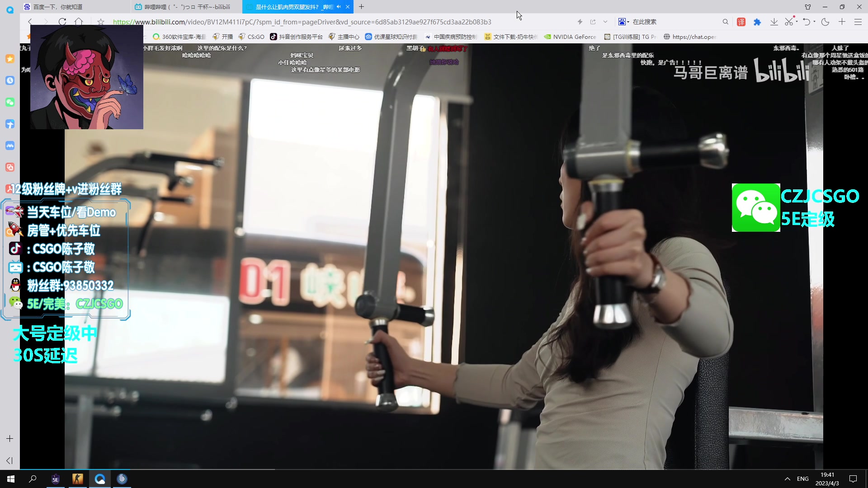
Task: Open Windows Start menu
Action: (11, 479)
